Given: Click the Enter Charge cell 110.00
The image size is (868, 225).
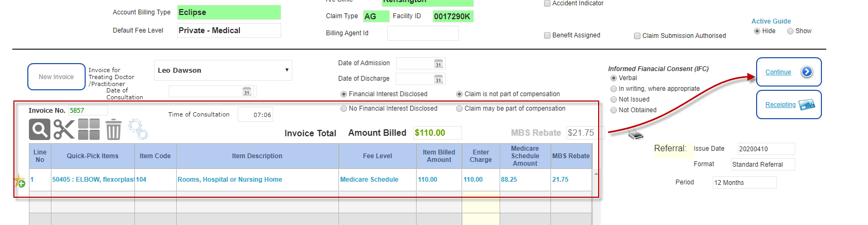Looking at the screenshot, I should click(x=481, y=180).
